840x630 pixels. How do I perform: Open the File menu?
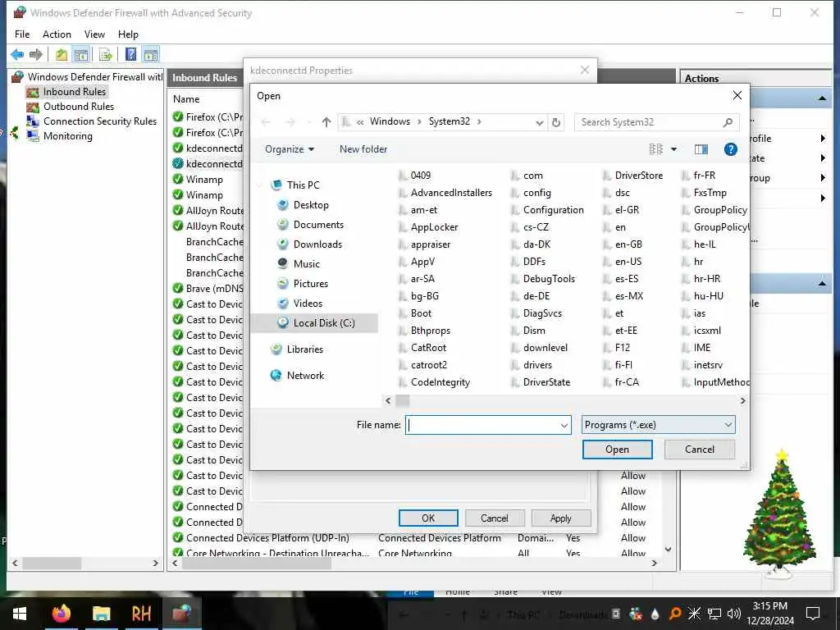(x=22, y=34)
